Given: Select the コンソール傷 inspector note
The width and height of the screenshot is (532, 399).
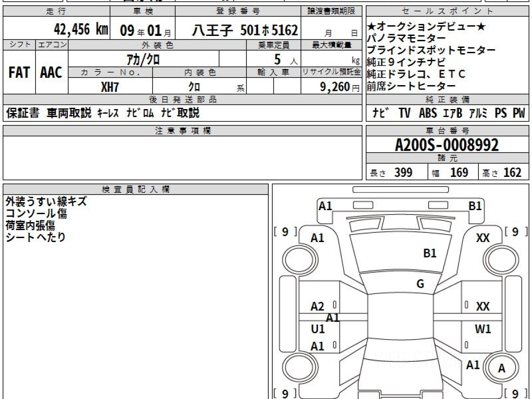Looking at the screenshot, I should click(x=36, y=214).
